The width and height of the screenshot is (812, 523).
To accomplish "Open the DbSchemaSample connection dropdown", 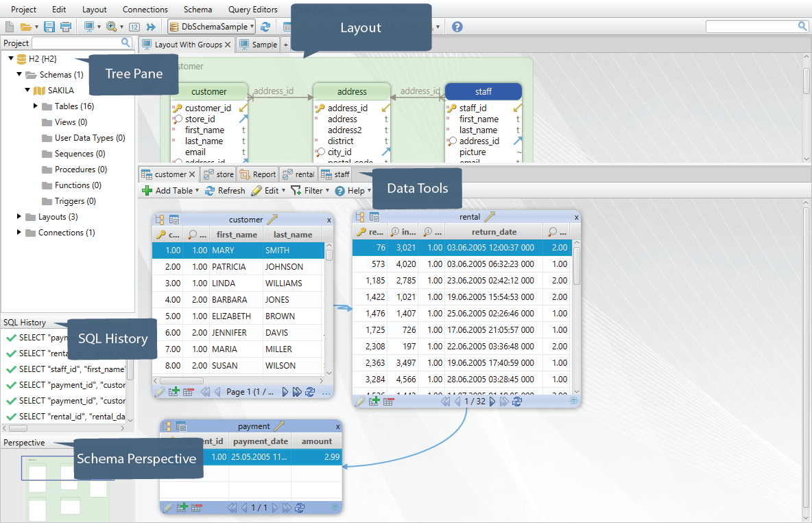I will [x=212, y=27].
